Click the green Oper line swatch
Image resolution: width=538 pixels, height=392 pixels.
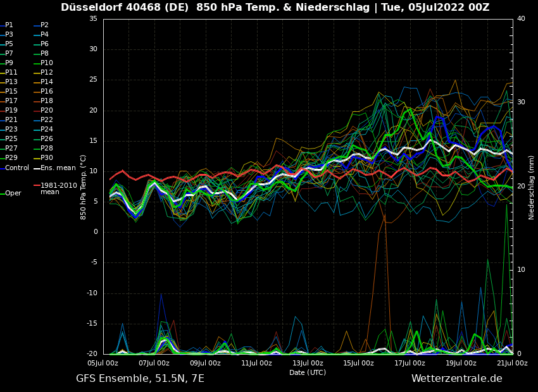pyautogui.click(x=3, y=193)
